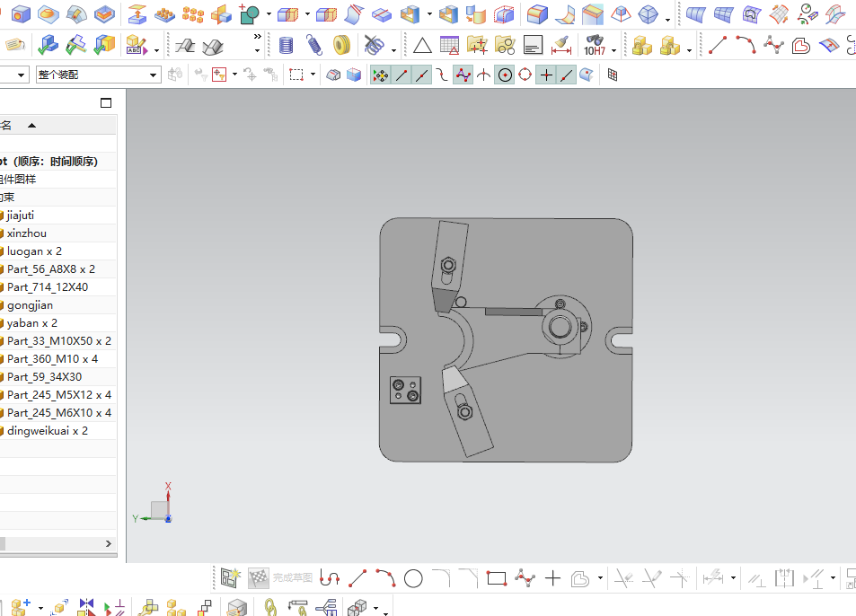Select the Pocket feature icon

pyautogui.click(x=104, y=14)
